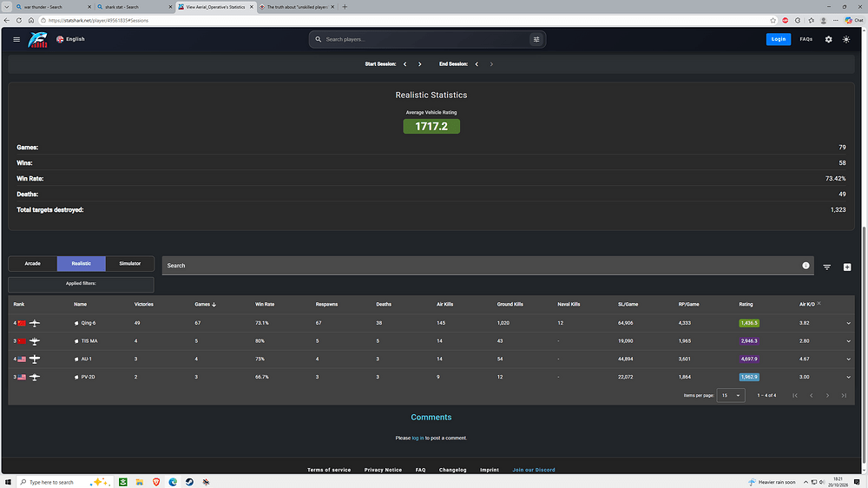Expand the AU-1 row details
The image size is (868, 488).
pyautogui.click(x=849, y=359)
